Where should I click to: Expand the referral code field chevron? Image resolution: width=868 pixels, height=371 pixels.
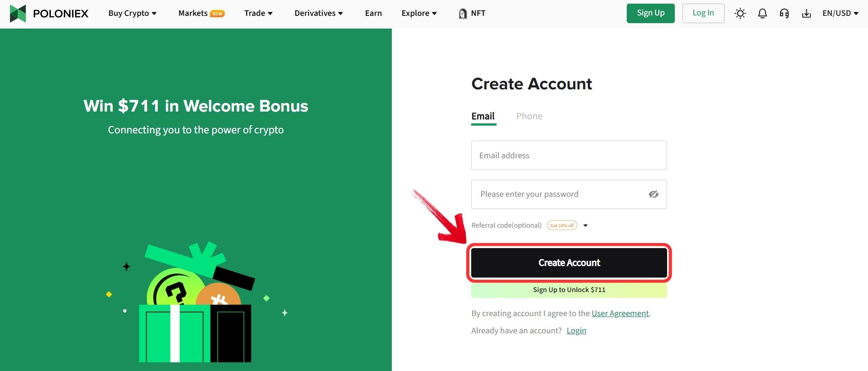[586, 225]
